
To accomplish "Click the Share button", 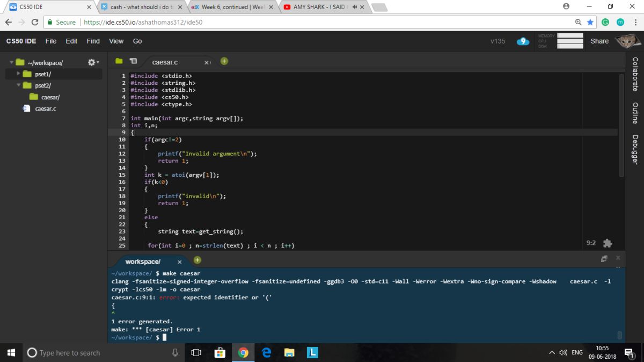I will click(599, 41).
